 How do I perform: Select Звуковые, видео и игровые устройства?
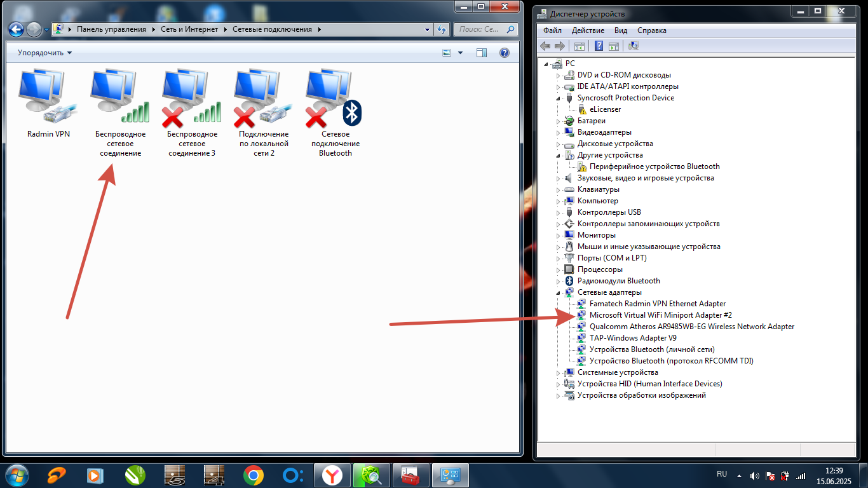click(646, 178)
